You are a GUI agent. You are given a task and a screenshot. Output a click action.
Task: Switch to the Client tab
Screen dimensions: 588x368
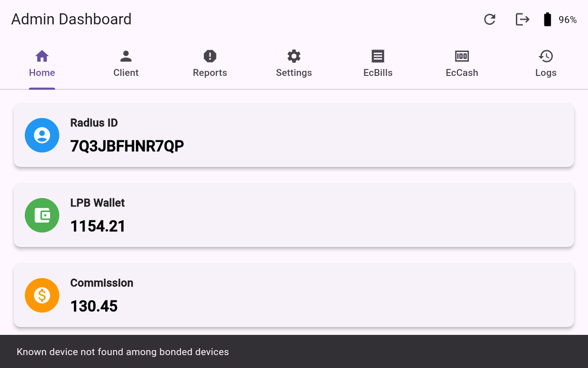tap(126, 64)
